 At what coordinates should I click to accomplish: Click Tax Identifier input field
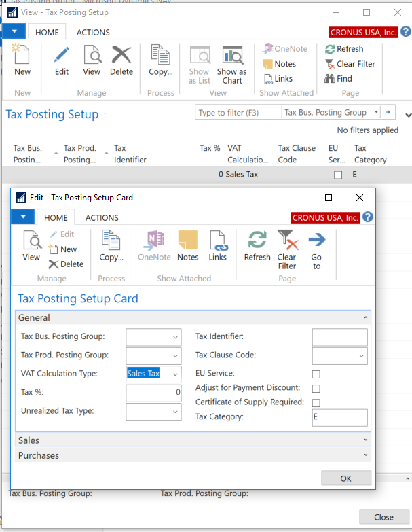click(x=339, y=337)
